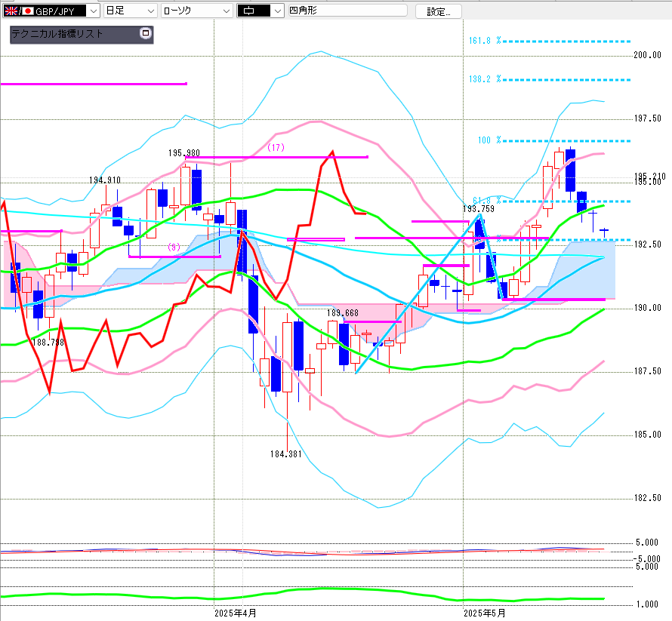Viewport: 672px width, 621px height.
Task: Open the 設定... settings button
Action: pos(439,11)
